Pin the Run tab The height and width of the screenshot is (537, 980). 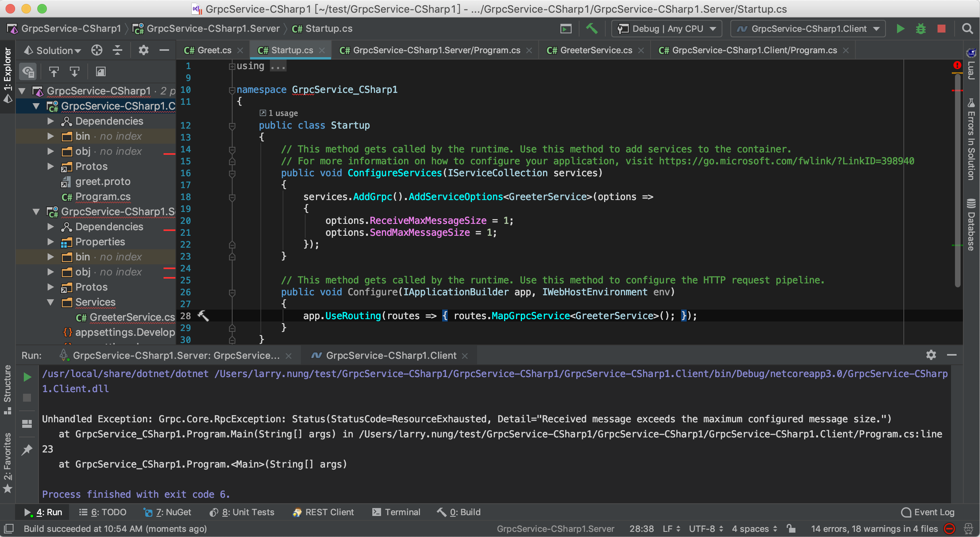(x=27, y=450)
